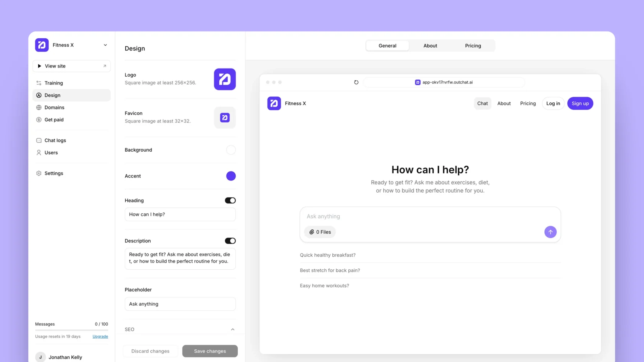Image resolution: width=644 pixels, height=362 pixels.
Task: Switch to the About tab at top
Action: click(430, 46)
